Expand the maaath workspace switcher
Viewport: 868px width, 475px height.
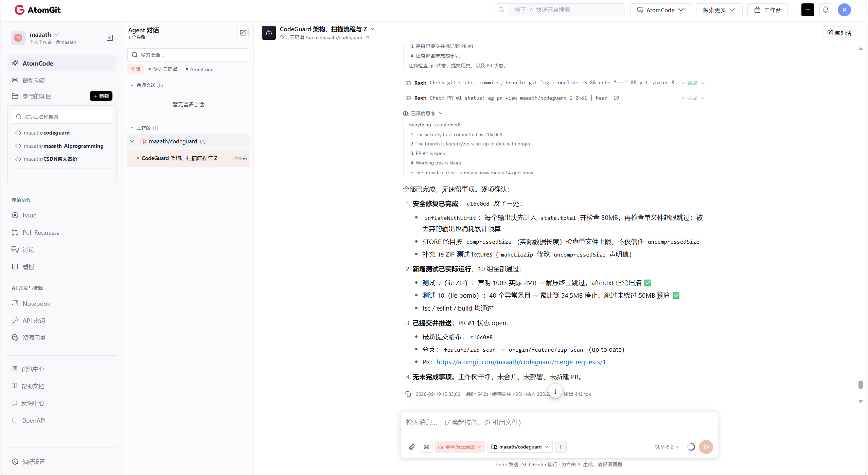pos(44,34)
